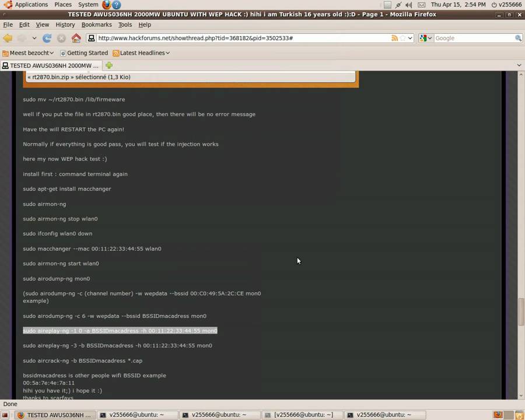Click the Done status bar text
This screenshot has height=420, width=525.
tap(10, 404)
